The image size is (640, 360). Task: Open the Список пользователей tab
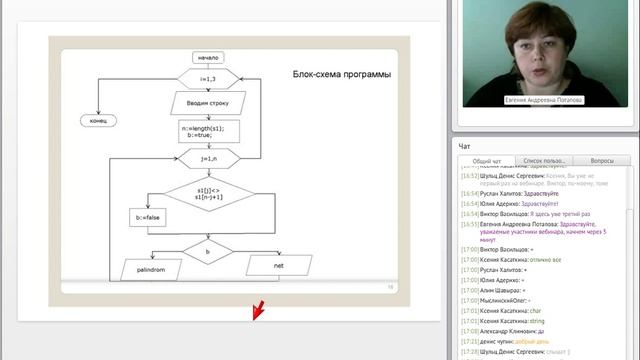pos(544,160)
